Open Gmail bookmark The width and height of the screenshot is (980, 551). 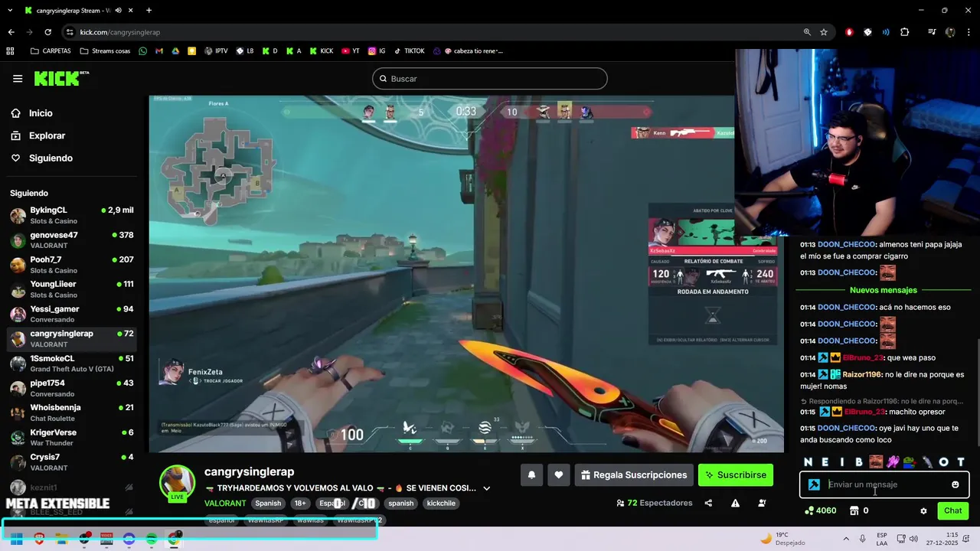coord(159,51)
